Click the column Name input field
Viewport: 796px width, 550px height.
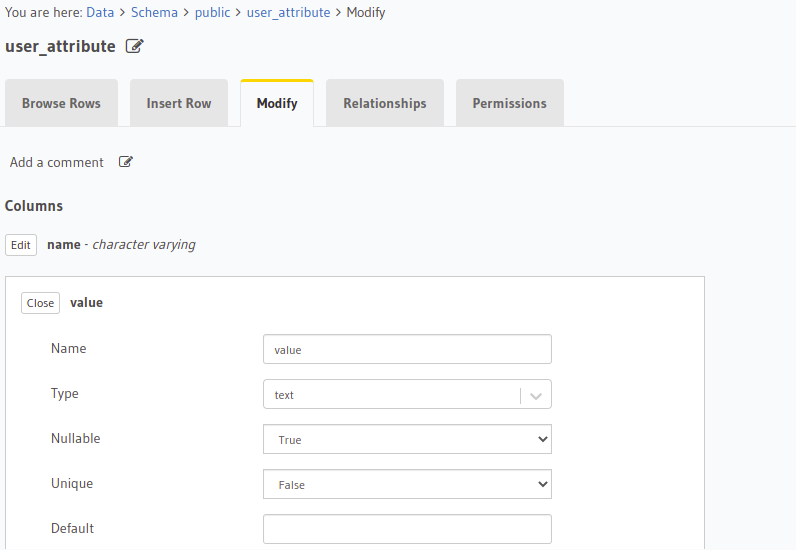pyautogui.click(x=407, y=349)
